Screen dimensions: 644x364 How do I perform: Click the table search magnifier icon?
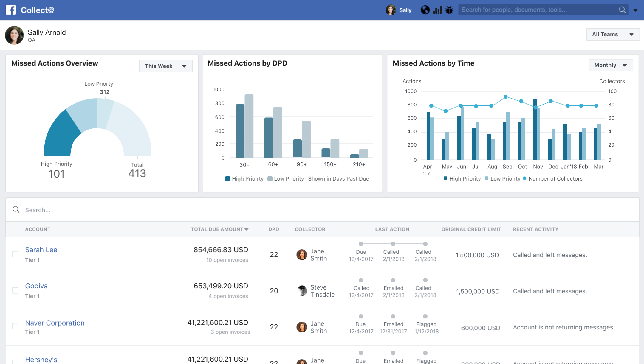pos(16,210)
